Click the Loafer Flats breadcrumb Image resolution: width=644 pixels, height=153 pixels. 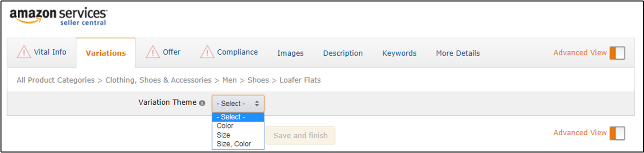coord(300,80)
